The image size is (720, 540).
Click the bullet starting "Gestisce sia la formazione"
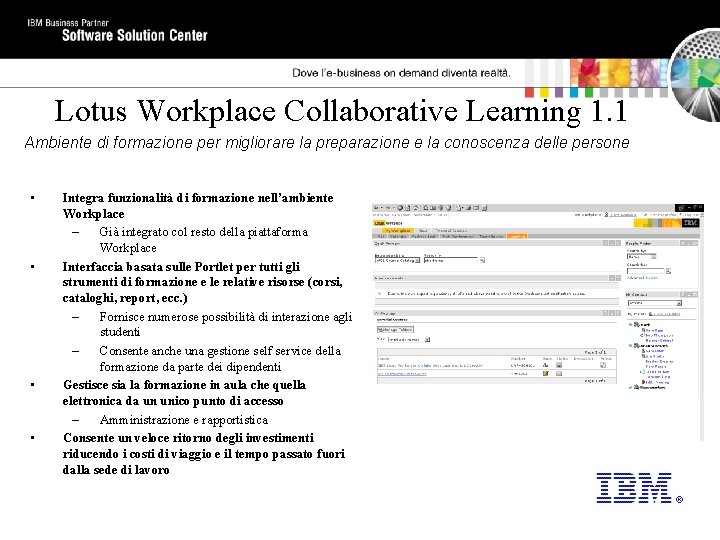185,393
